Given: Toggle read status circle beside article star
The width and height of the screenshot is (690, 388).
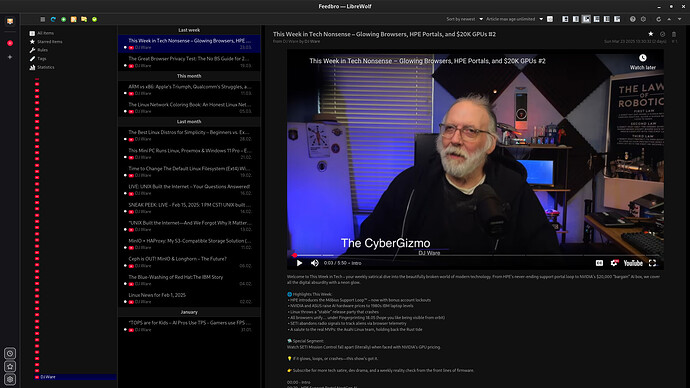Looking at the screenshot, I should [662, 34].
